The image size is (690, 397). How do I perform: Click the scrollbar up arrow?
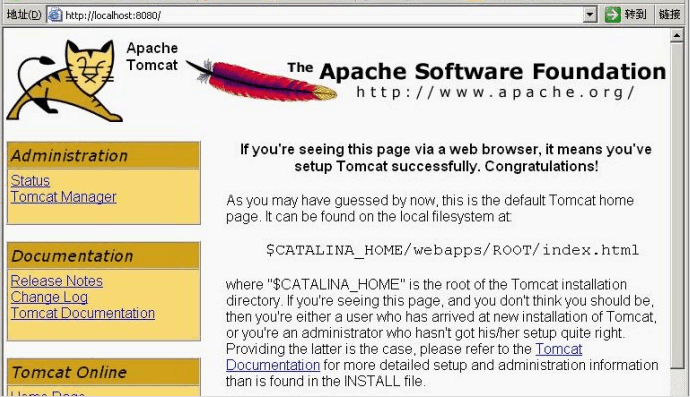pyautogui.click(x=677, y=35)
